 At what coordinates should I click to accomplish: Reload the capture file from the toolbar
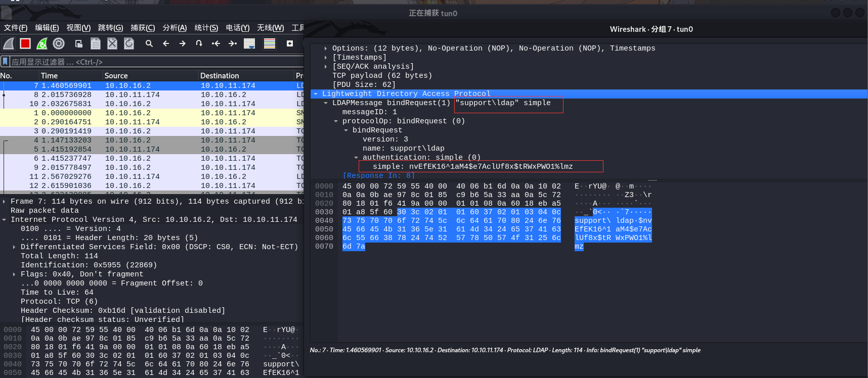(x=129, y=44)
